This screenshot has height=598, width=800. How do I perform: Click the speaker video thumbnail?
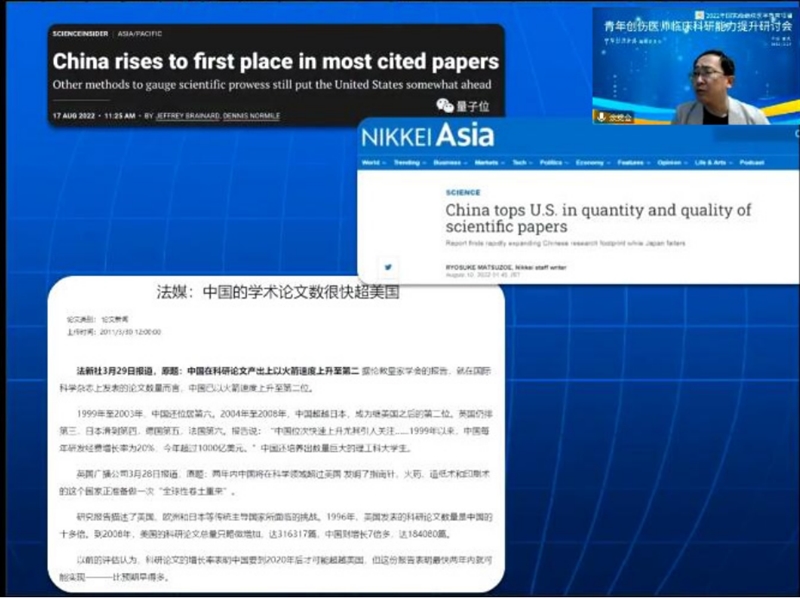point(696,66)
